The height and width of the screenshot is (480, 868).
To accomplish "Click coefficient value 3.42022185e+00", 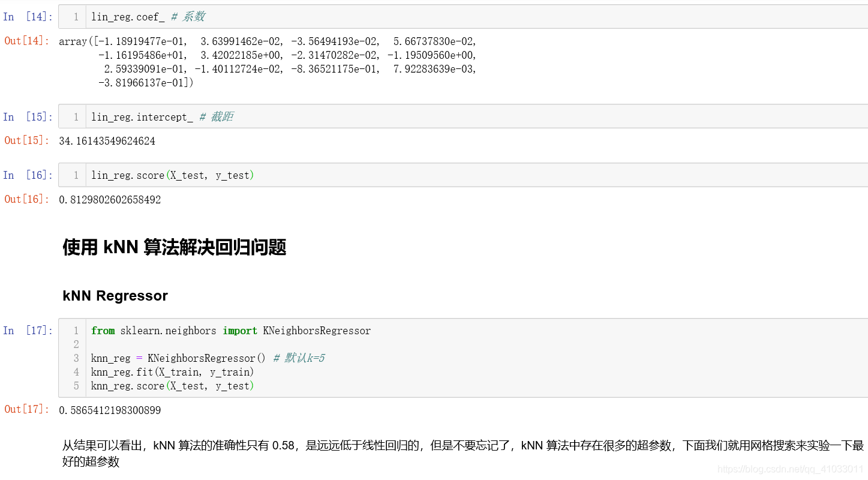I will tap(240, 55).
